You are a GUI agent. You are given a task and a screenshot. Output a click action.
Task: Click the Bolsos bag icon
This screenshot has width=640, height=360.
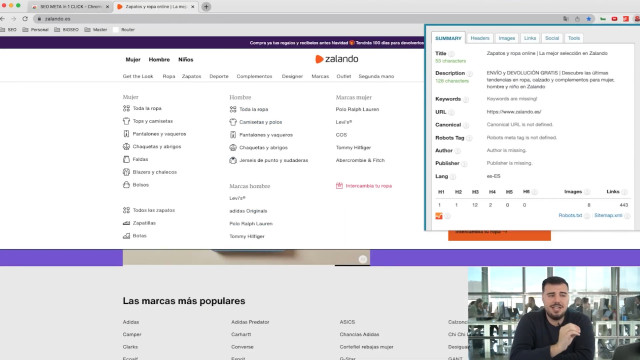pyautogui.click(x=126, y=184)
